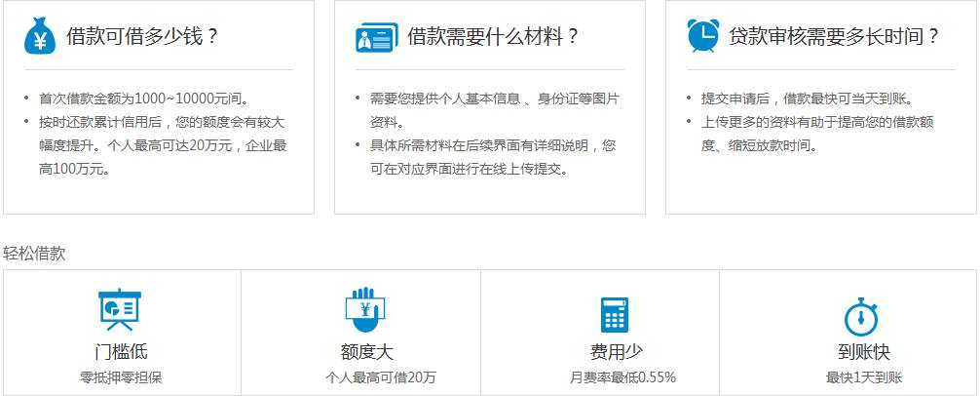
Task: Click the presentation board icon above 门槛低
Action: [x=120, y=309]
